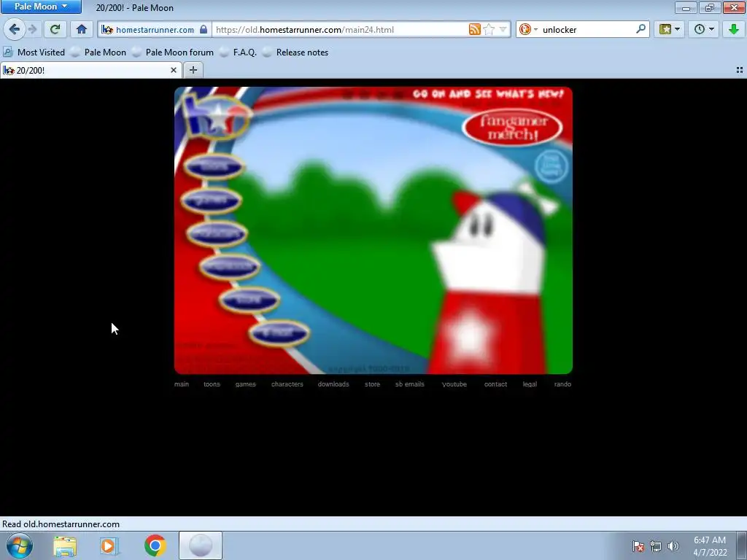Close the 20/200! tab

click(174, 70)
